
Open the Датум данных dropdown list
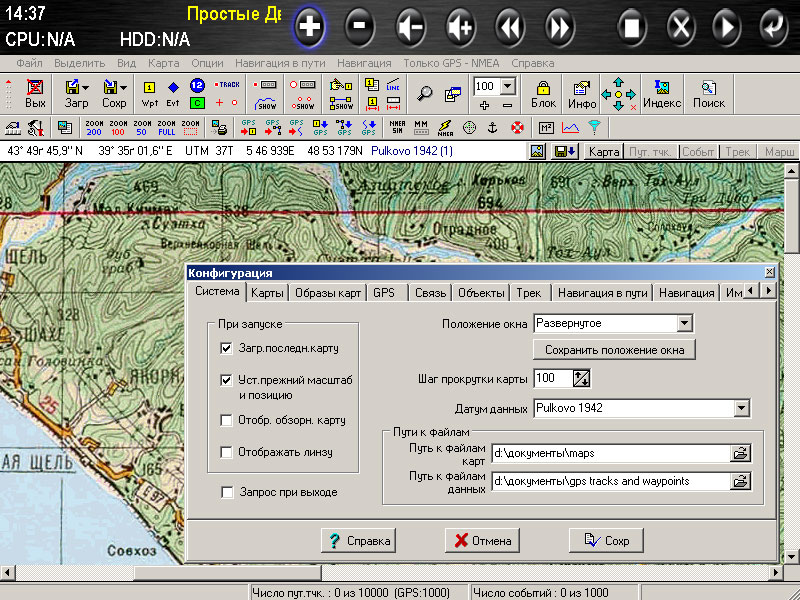pos(741,408)
